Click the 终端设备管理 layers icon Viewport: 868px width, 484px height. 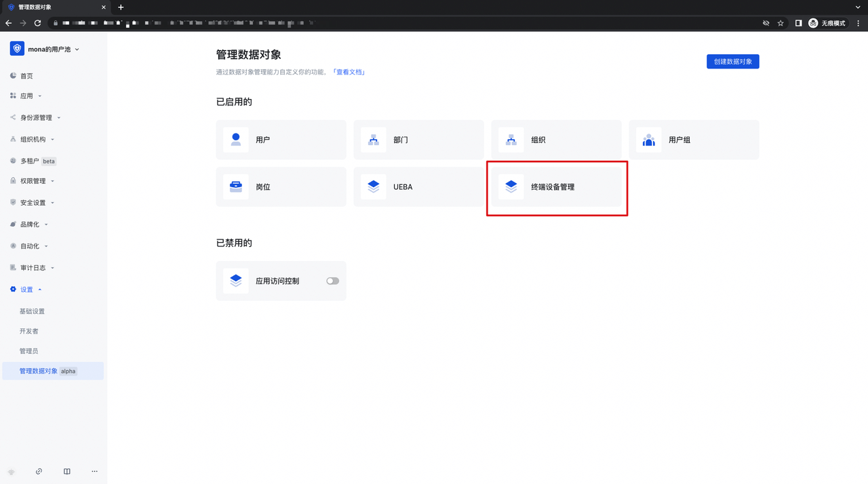tap(511, 186)
